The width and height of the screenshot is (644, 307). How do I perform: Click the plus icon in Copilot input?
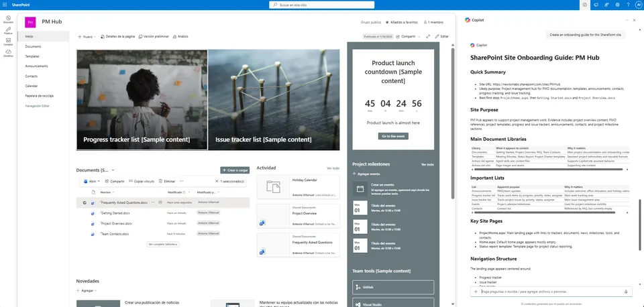pyautogui.click(x=476, y=292)
